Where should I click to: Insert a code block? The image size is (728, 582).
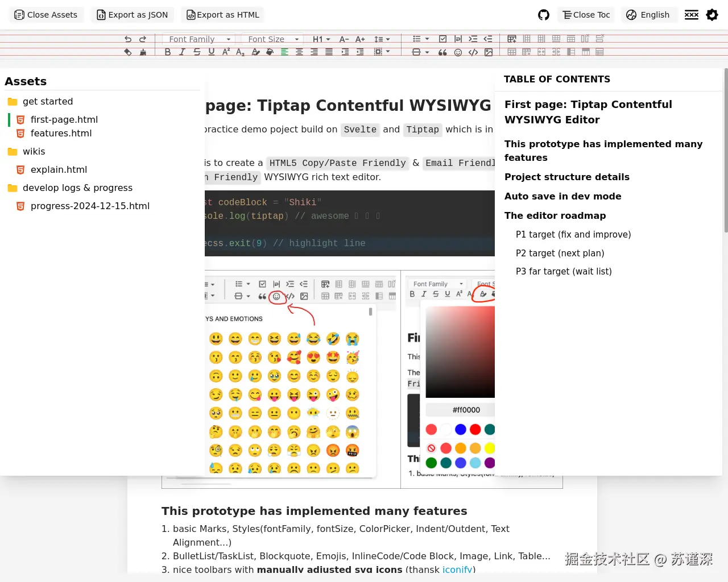473,52
